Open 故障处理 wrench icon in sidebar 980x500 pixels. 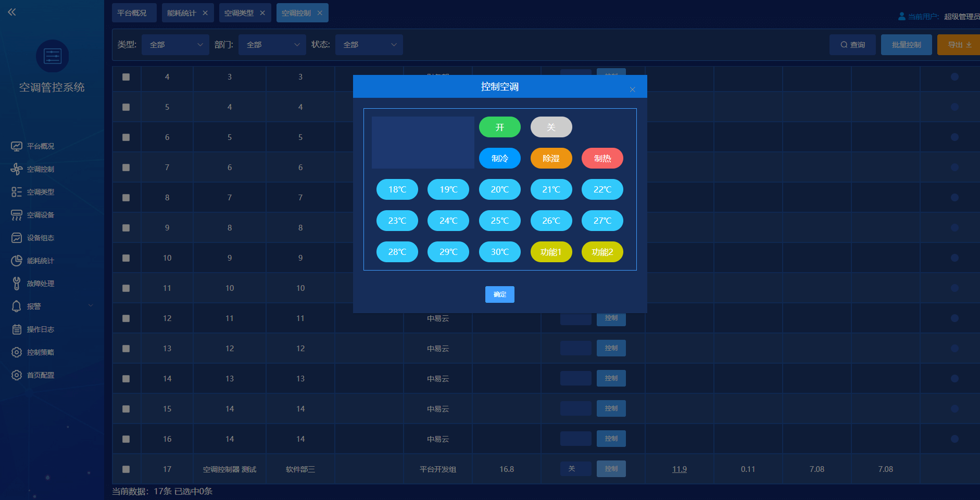(17, 284)
